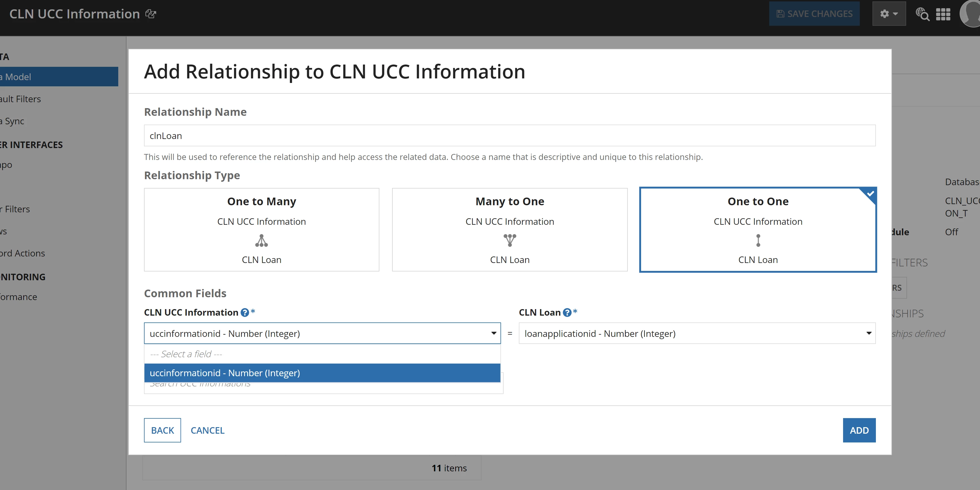Select Many to One relationship type
Viewport: 980px width, 490px height.
(x=510, y=230)
